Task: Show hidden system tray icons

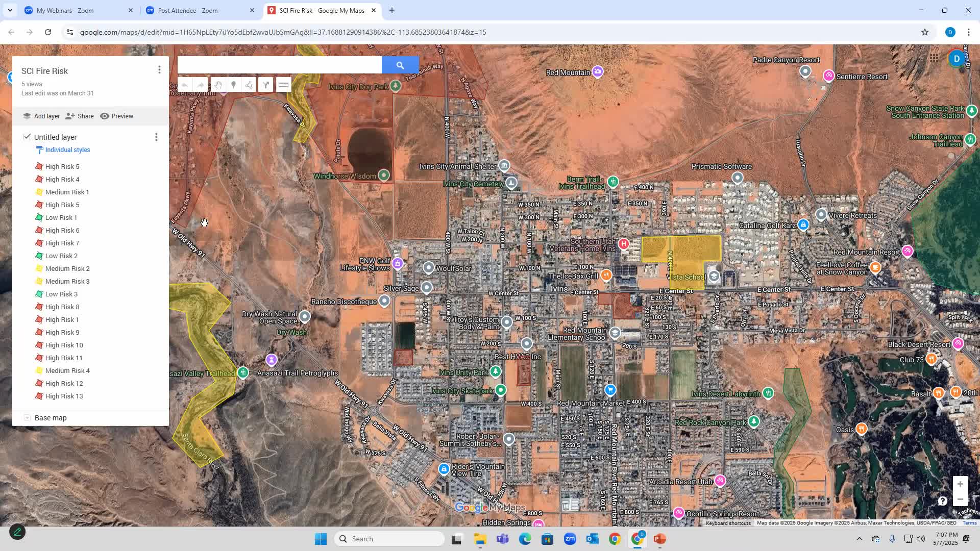Action: (860, 539)
